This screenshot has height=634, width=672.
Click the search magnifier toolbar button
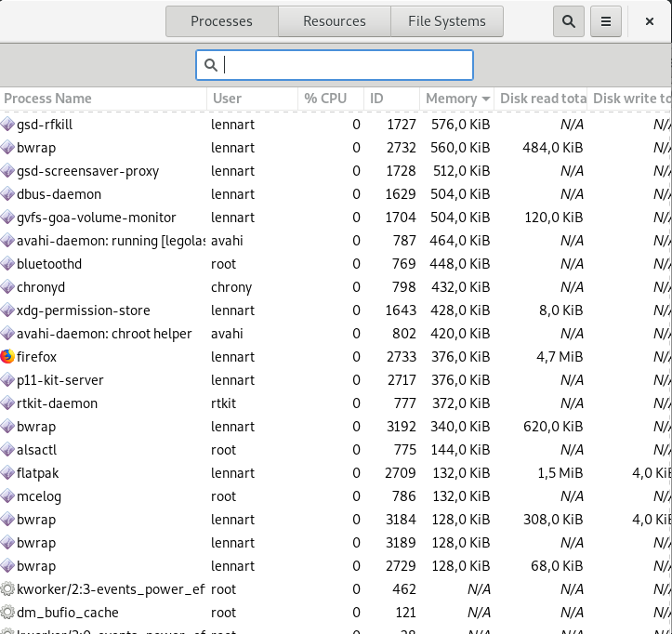click(x=568, y=21)
